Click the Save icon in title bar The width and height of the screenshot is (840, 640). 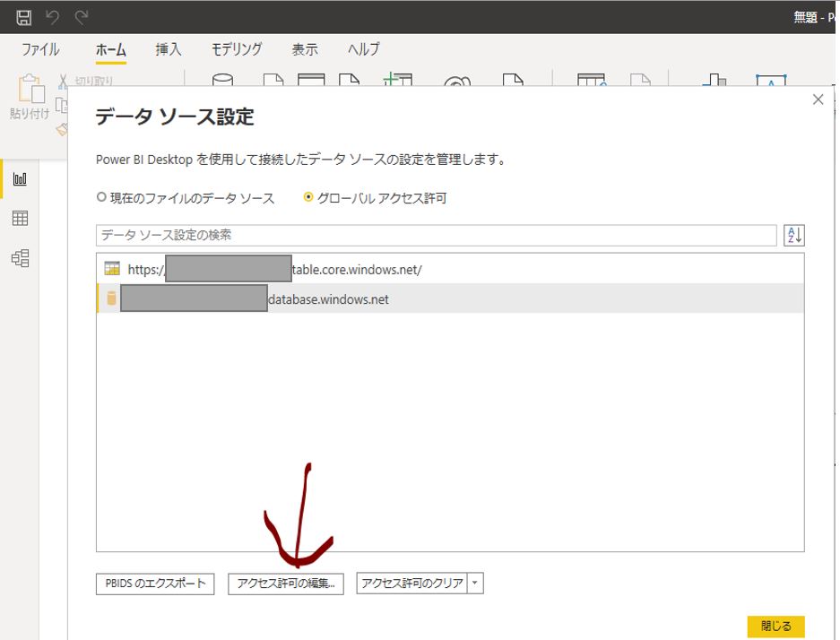(24, 17)
